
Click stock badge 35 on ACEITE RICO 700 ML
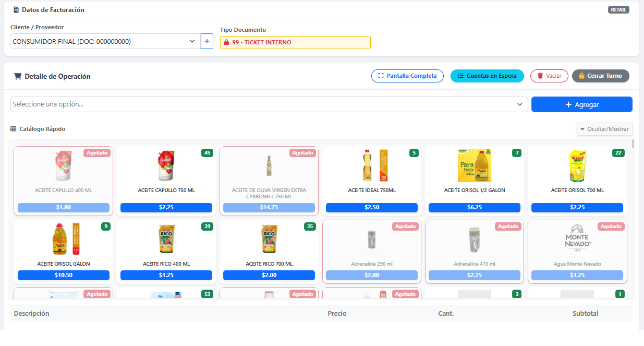pos(310,226)
